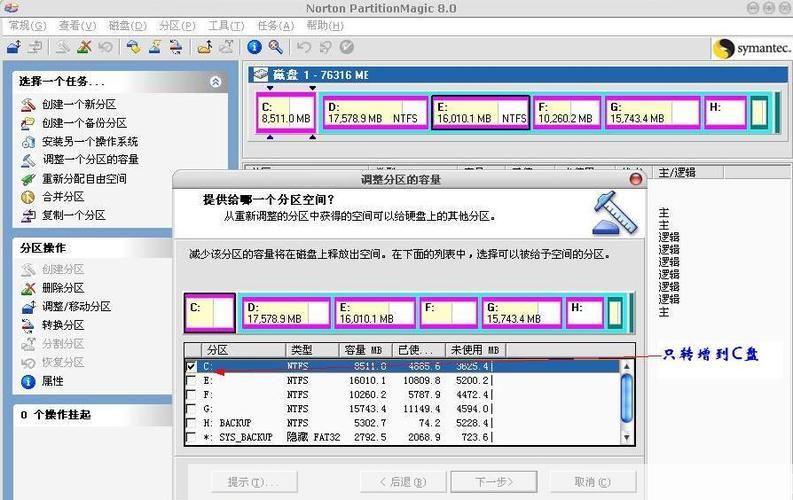Open the 磁盘(D) menu

[127, 25]
